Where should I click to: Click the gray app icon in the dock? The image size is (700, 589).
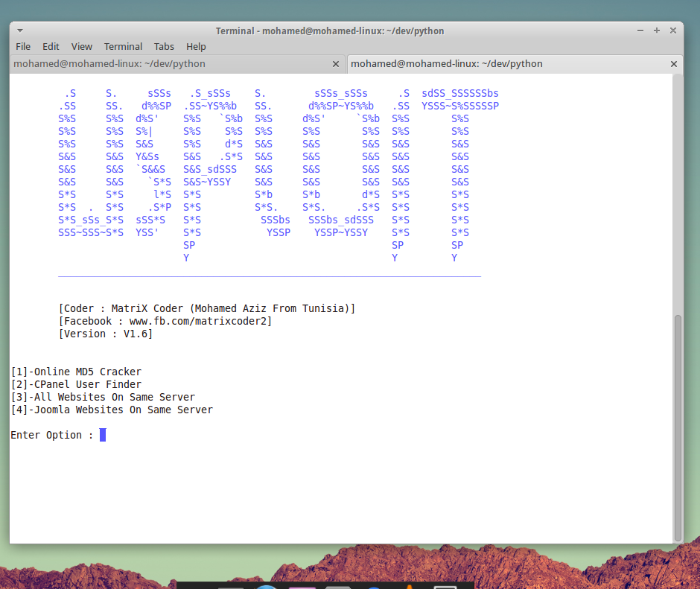tap(338, 585)
